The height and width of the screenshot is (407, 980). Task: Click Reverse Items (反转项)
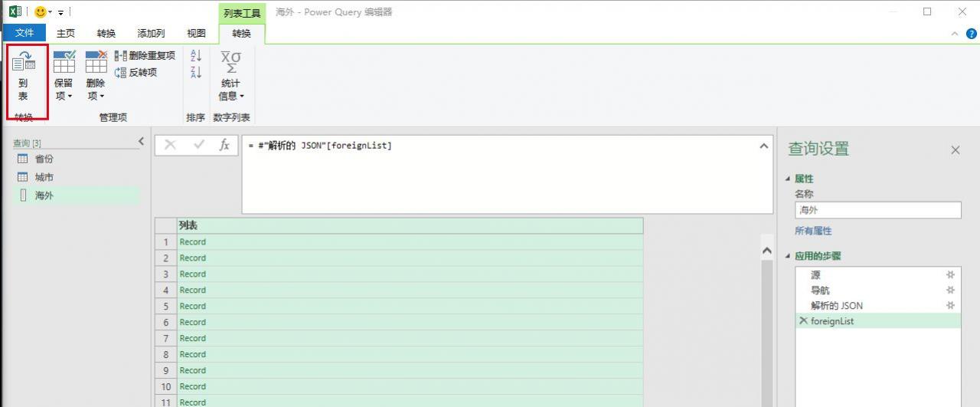tap(136, 72)
